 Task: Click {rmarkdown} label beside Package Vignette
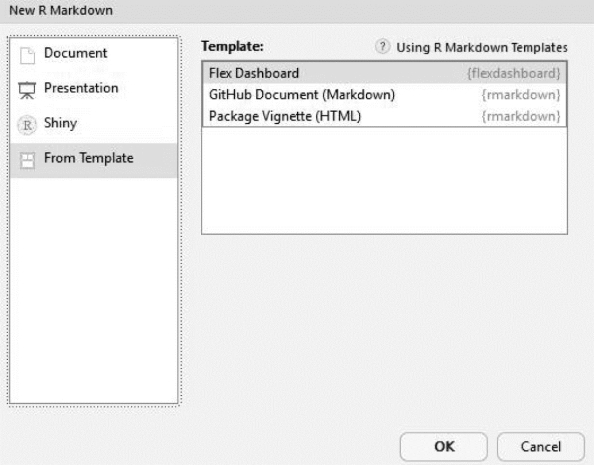point(521,116)
